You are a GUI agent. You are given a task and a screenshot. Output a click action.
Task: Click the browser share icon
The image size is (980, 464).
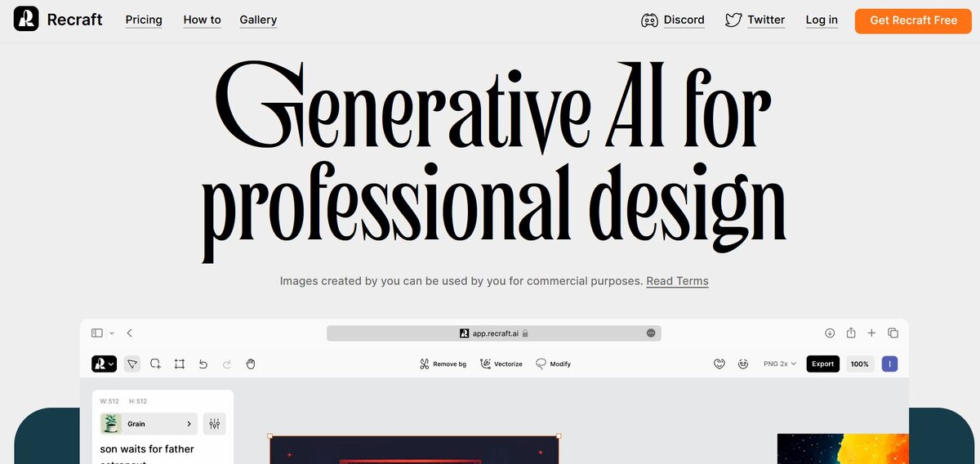tap(851, 332)
